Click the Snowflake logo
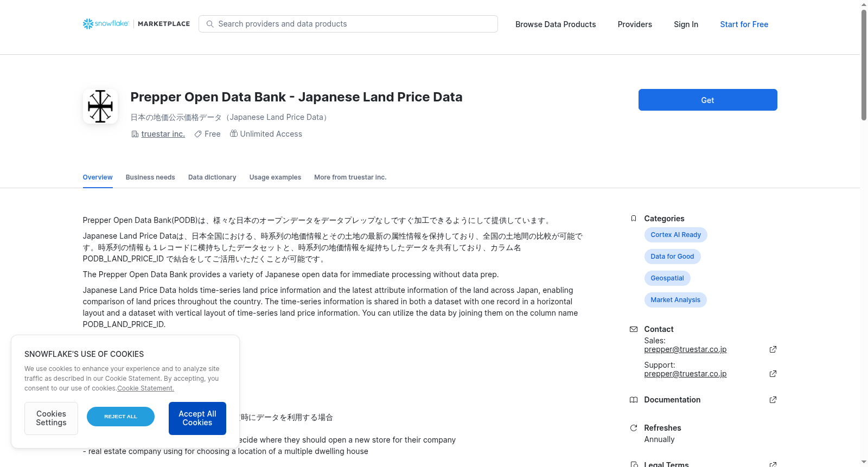Viewport: 868px width, 467px height. (x=106, y=24)
